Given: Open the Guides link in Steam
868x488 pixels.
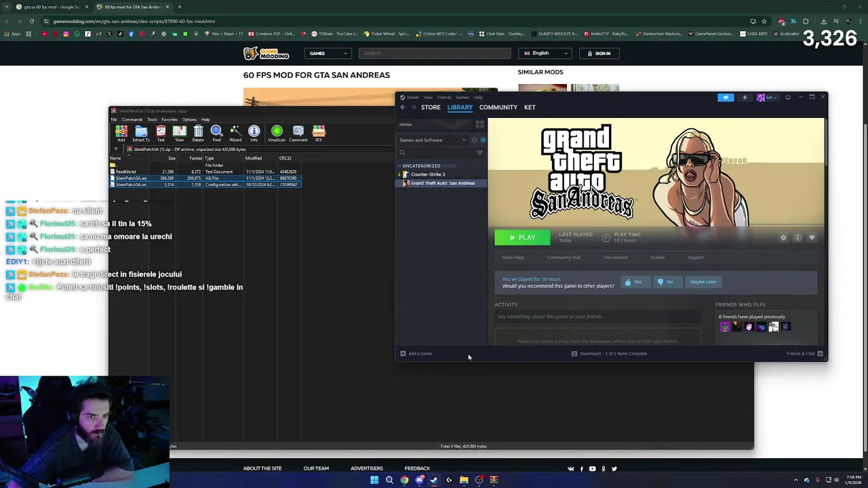Looking at the screenshot, I should [657, 258].
